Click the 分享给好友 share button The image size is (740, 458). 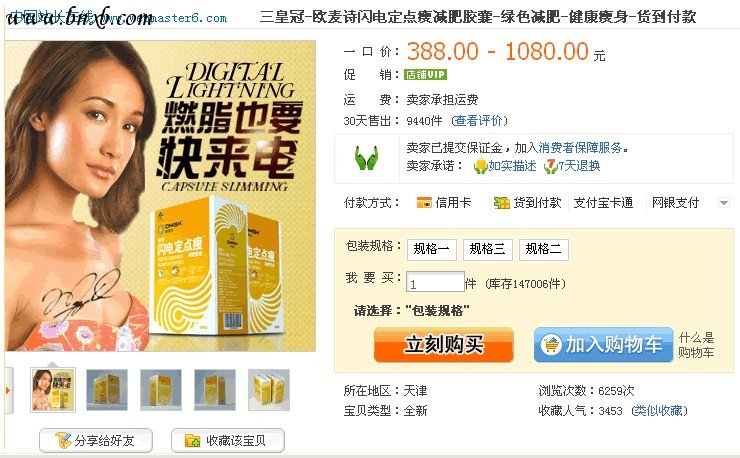tap(96, 441)
